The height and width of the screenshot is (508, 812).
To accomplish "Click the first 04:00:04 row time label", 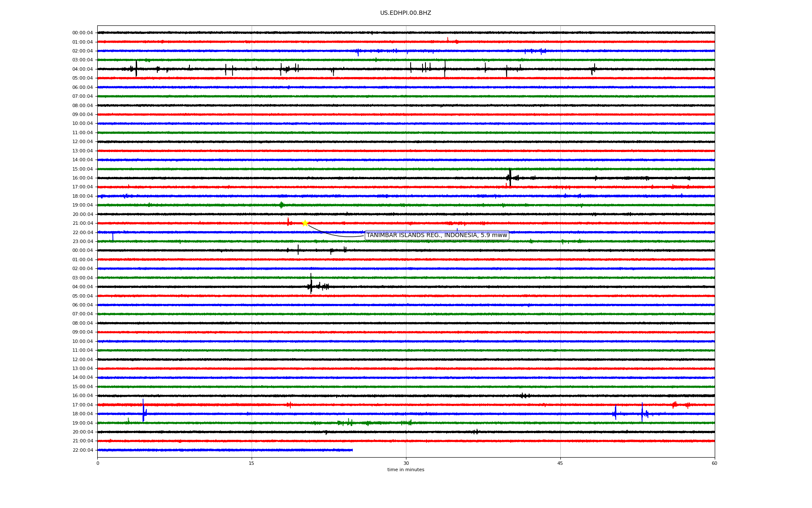I will coord(82,69).
